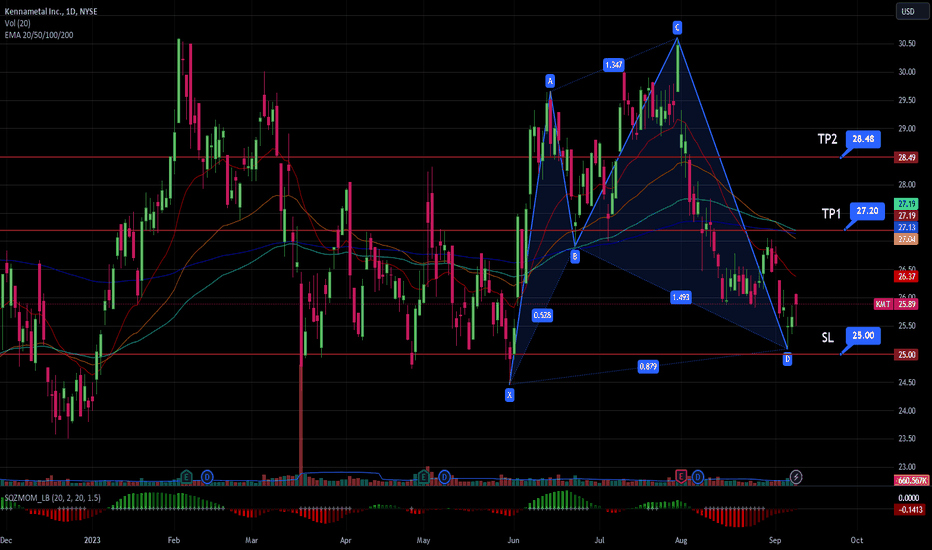The width and height of the screenshot is (932, 550).
Task: Click the 23.00 price axis label
Action: coord(906,467)
